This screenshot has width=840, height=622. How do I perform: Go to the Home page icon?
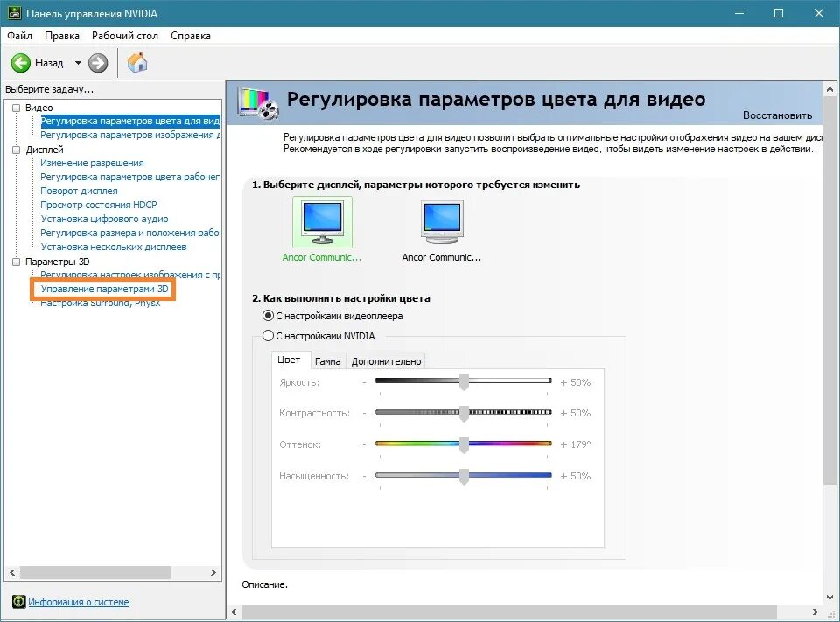[x=137, y=63]
